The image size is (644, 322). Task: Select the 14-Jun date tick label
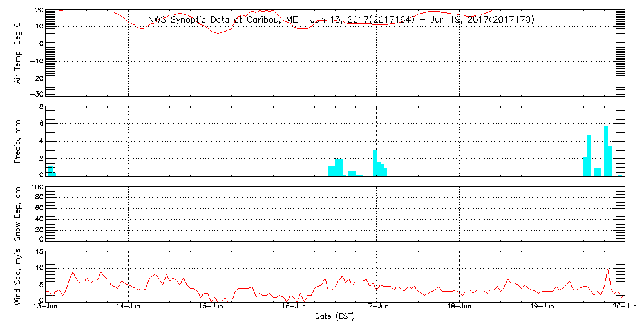[128, 308]
